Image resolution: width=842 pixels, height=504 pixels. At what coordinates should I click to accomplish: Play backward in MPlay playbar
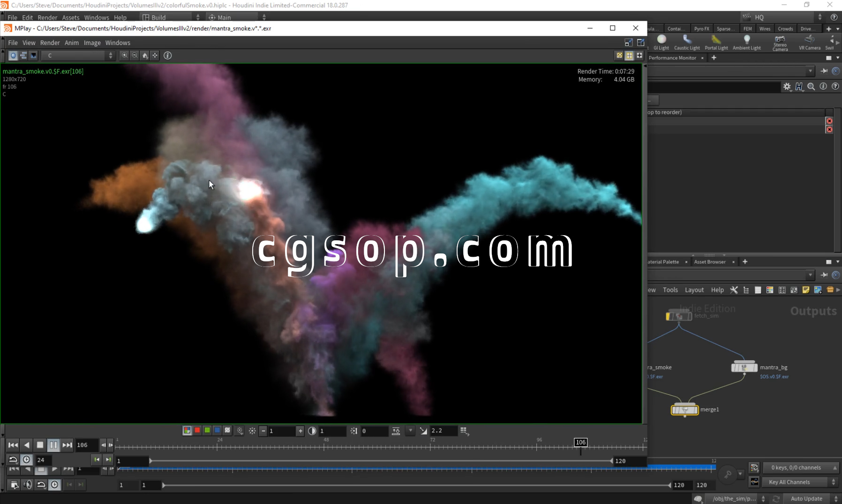(27, 445)
